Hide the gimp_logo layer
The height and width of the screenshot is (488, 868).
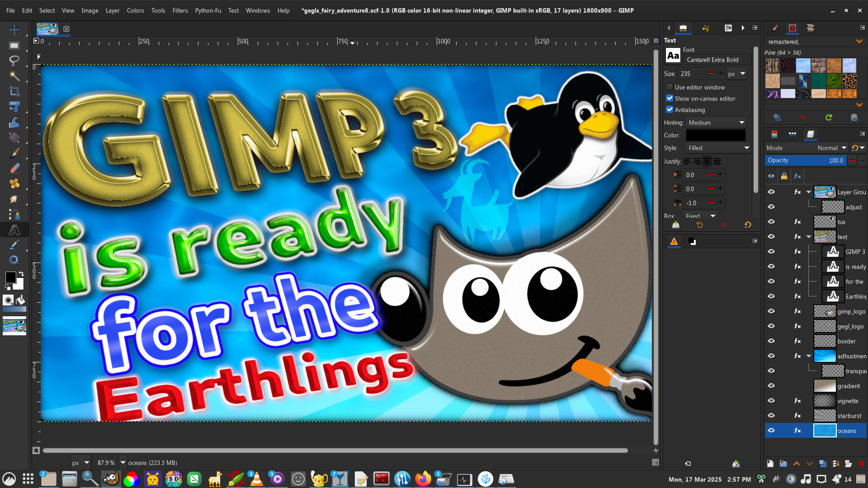click(x=771, y=311)
